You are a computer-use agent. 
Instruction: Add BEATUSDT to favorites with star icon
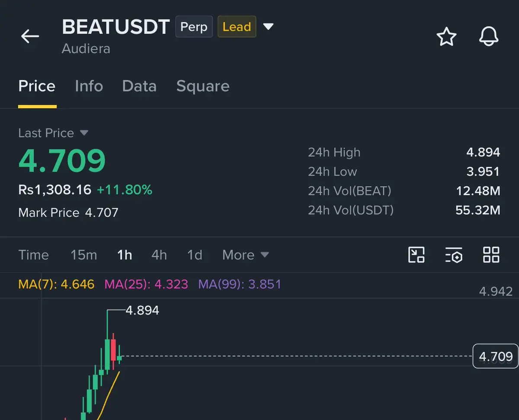pyautogui.click(x=446, y=36)
